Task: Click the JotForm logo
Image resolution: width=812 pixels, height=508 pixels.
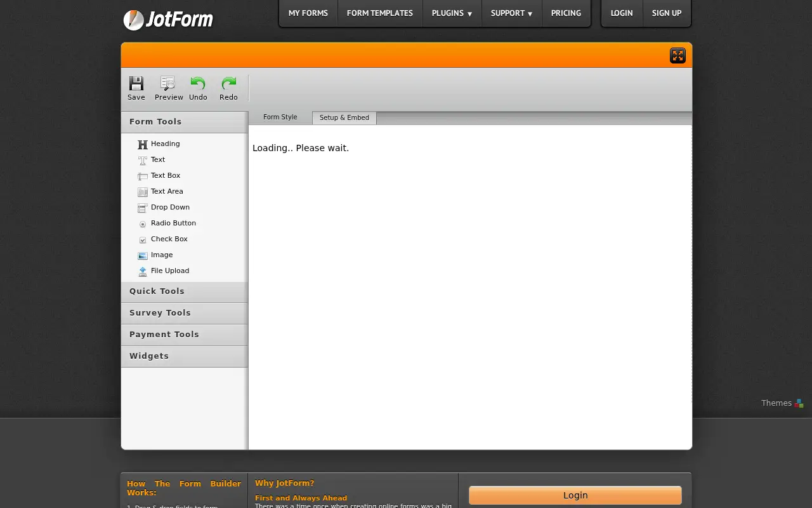Action: point(168,20)
